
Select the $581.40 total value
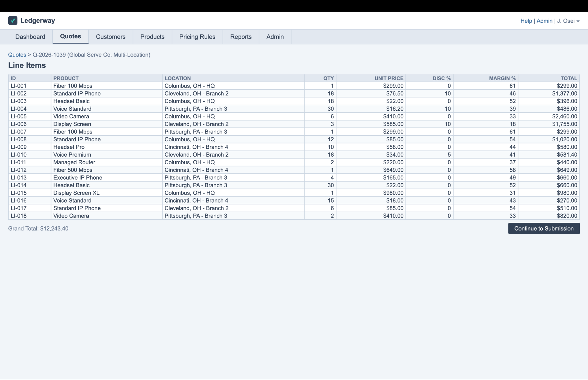pos(548,155)
